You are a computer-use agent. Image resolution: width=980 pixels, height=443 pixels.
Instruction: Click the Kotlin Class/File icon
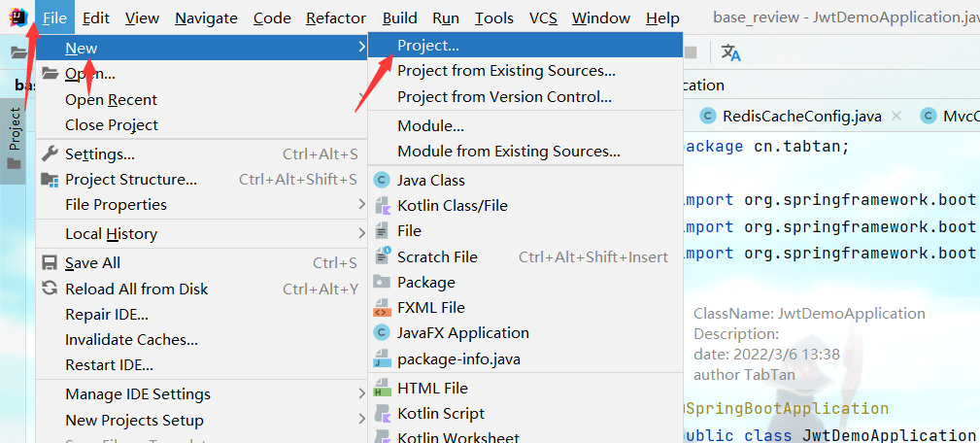coord(382,205)
